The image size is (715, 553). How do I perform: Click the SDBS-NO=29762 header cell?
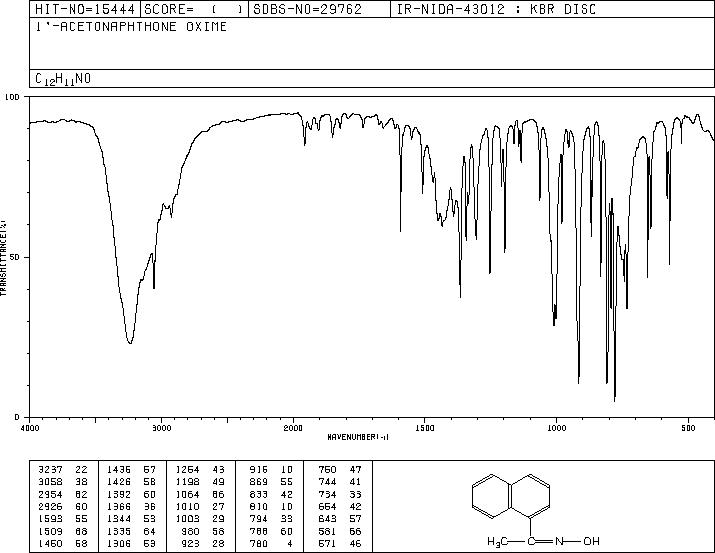pos(319,9)
